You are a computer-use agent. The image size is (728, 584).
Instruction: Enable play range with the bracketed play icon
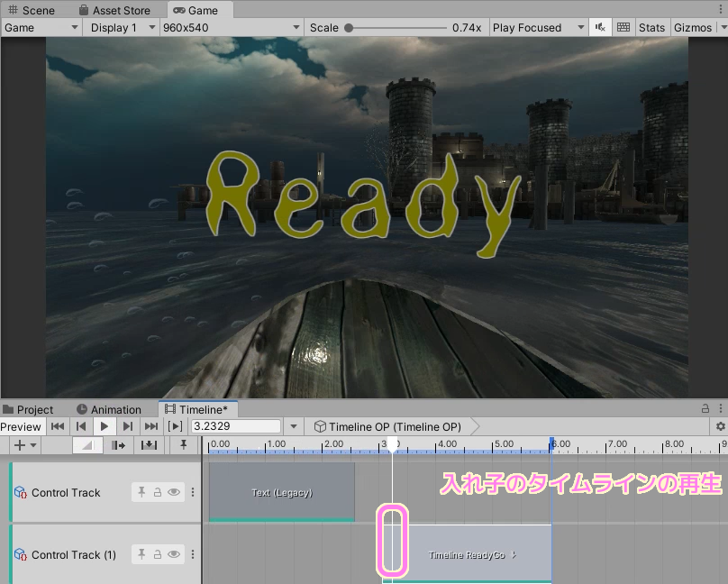(175, 426)
